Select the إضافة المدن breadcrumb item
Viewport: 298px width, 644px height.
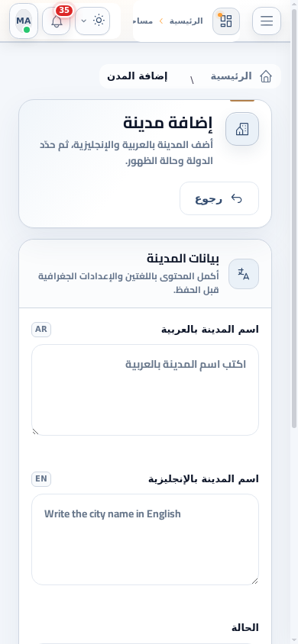tap(137, 76)
